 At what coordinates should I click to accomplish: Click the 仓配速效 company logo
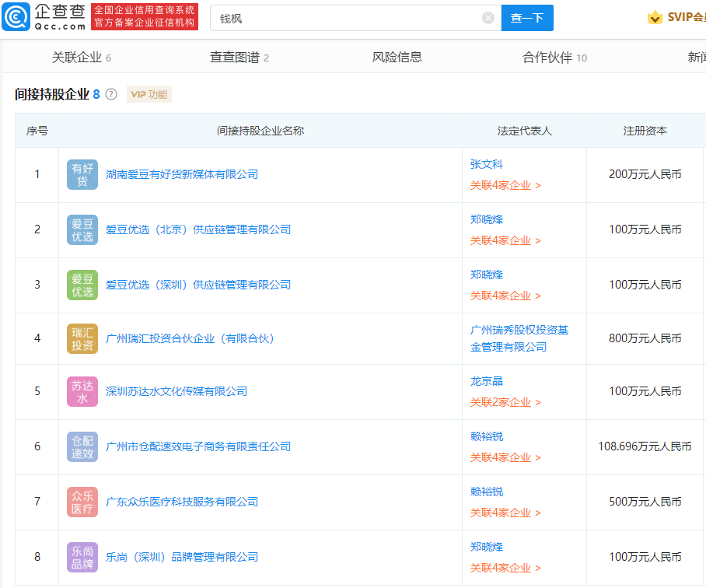click(x=82, y=446)
